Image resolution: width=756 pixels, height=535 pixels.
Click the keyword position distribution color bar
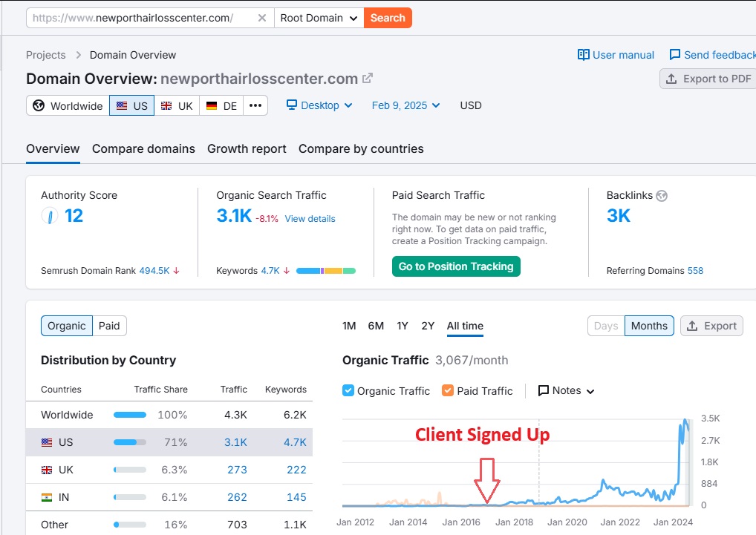coord(326,271)
